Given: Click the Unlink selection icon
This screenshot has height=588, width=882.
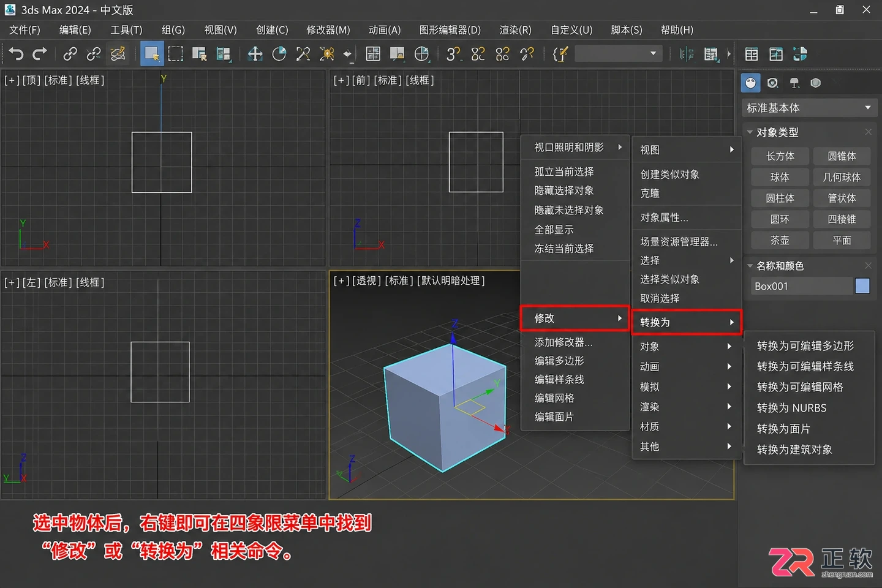Looking at the screenshot, I should pyautogui.click(x=94, y=54).
